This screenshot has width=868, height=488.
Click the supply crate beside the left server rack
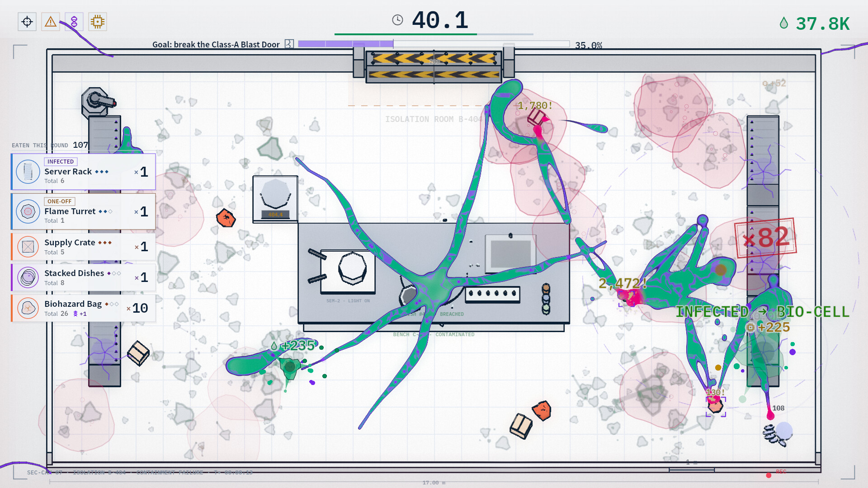(x=138, y=353)
